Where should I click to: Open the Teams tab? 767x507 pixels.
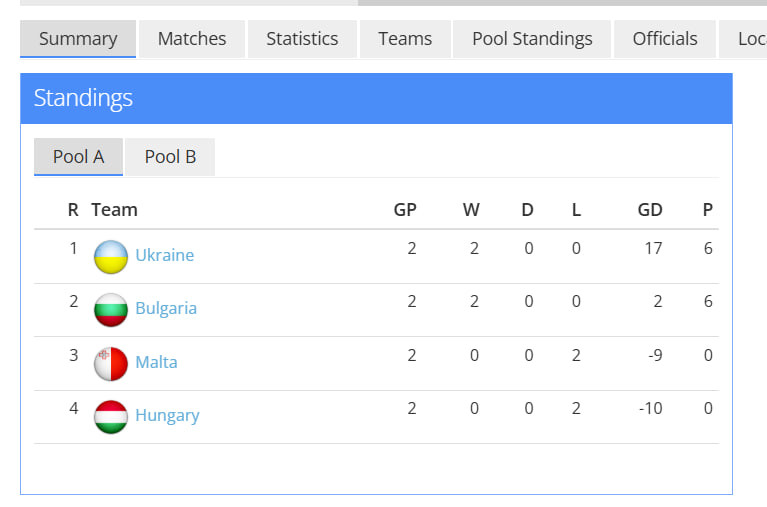point(405,39)
